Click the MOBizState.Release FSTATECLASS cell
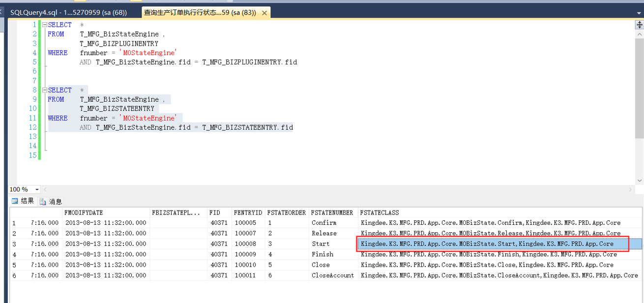Screen dimensions: 644x303 coord(499,233)
